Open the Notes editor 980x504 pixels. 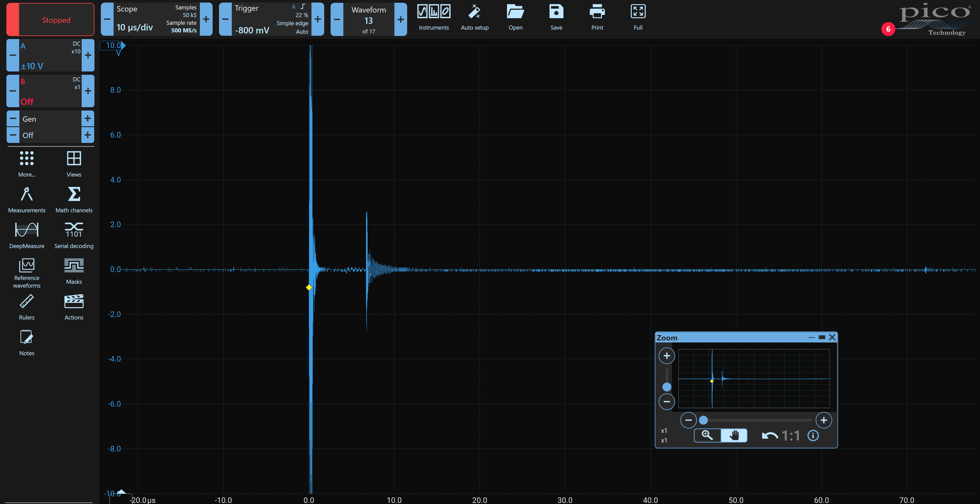27,343
